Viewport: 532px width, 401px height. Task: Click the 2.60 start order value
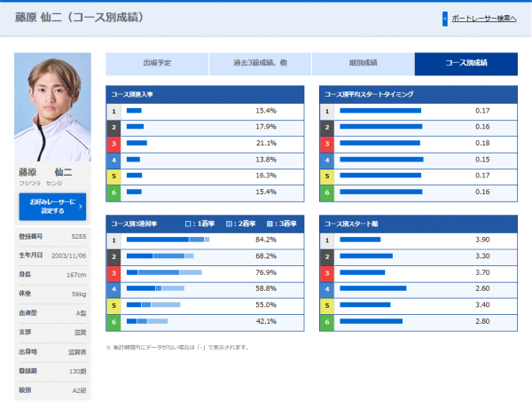482,288
